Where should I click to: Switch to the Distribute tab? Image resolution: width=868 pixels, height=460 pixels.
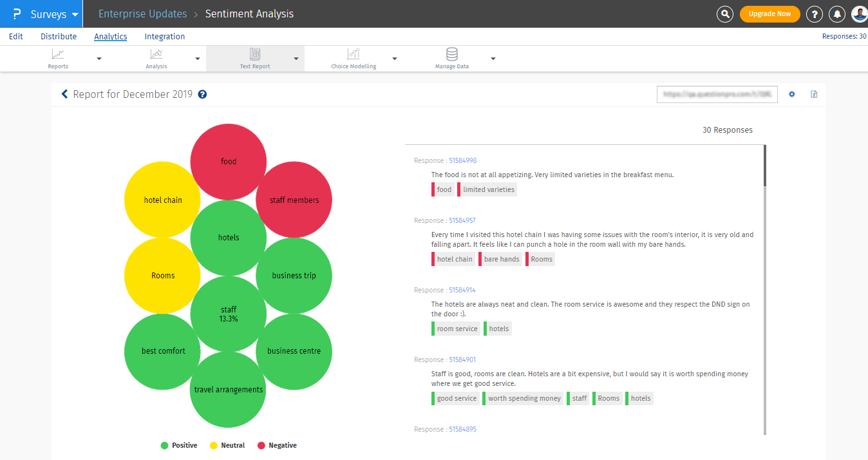pos(58,36)
